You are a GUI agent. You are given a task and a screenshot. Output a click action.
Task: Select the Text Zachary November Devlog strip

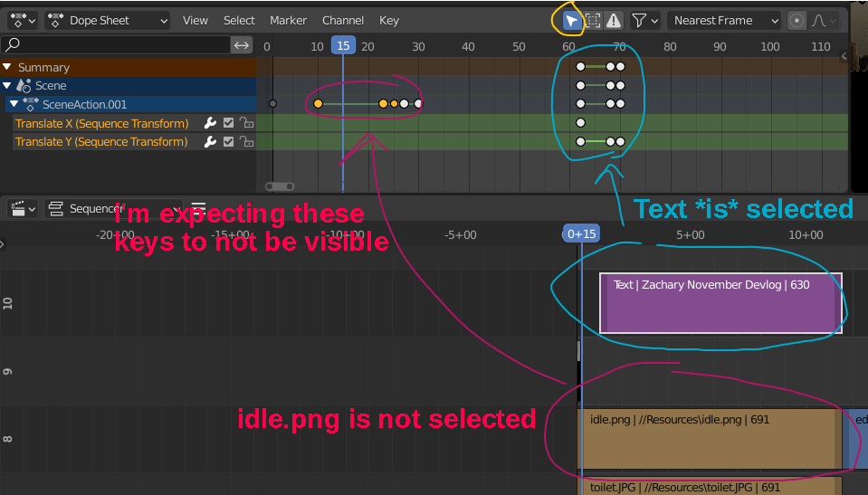pyautogui.click(x=720, y=303)
